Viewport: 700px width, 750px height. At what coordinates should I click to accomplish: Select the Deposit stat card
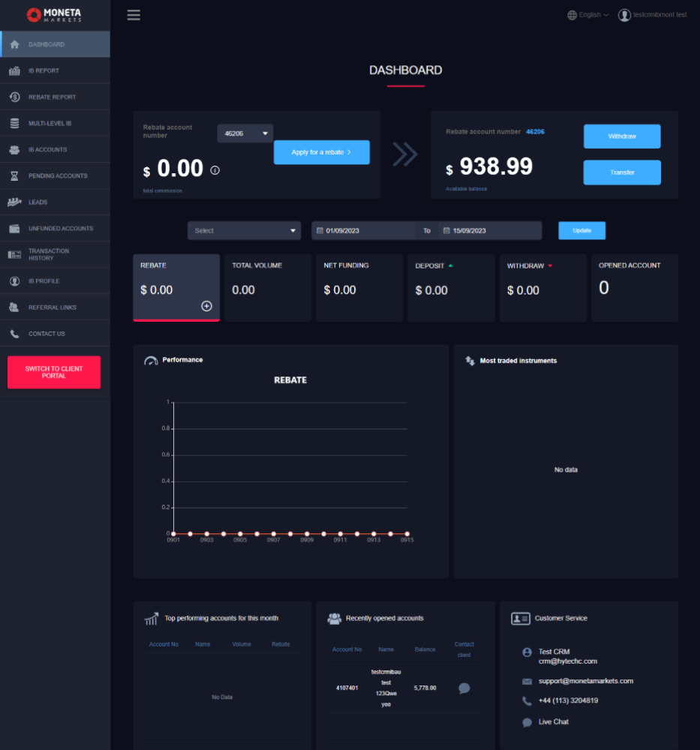451,288
